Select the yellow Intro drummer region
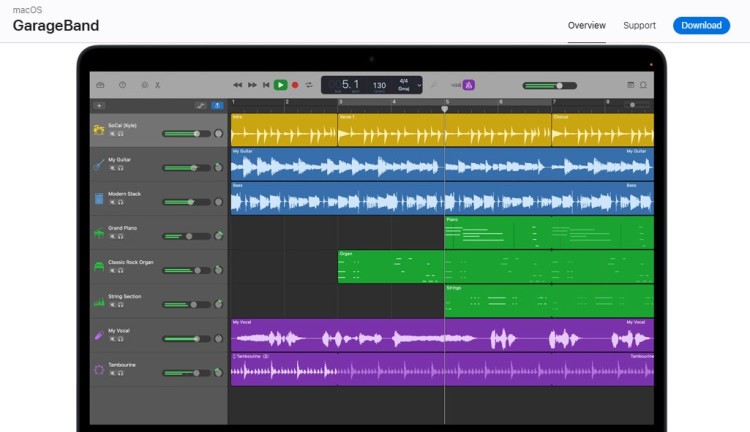The width and height of the screenshot is (750, 432). [284, 130]
